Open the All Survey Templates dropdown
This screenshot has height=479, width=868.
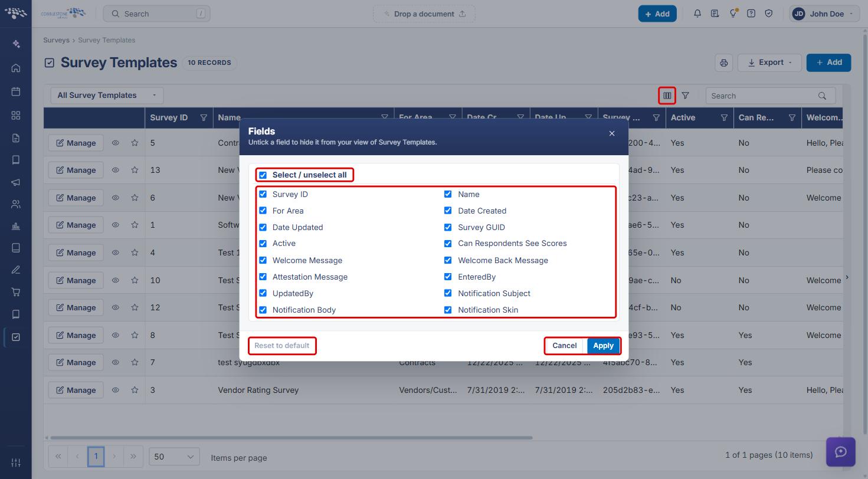click(107, 96)
